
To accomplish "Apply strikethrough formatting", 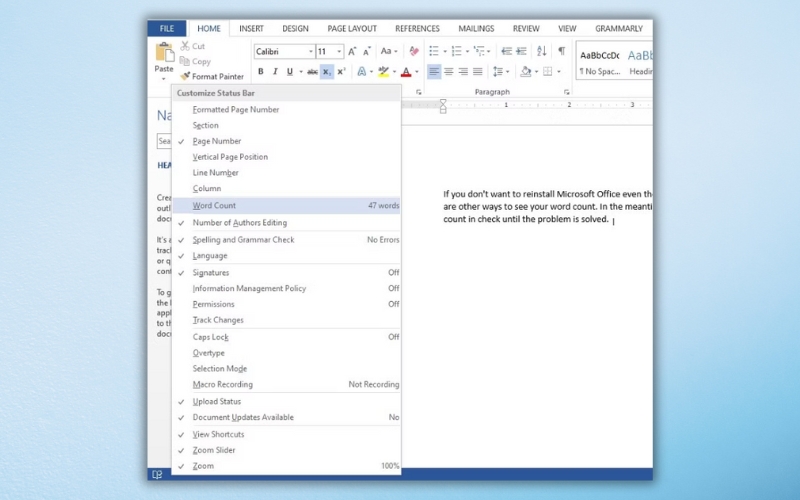I will tap(312, 71).
